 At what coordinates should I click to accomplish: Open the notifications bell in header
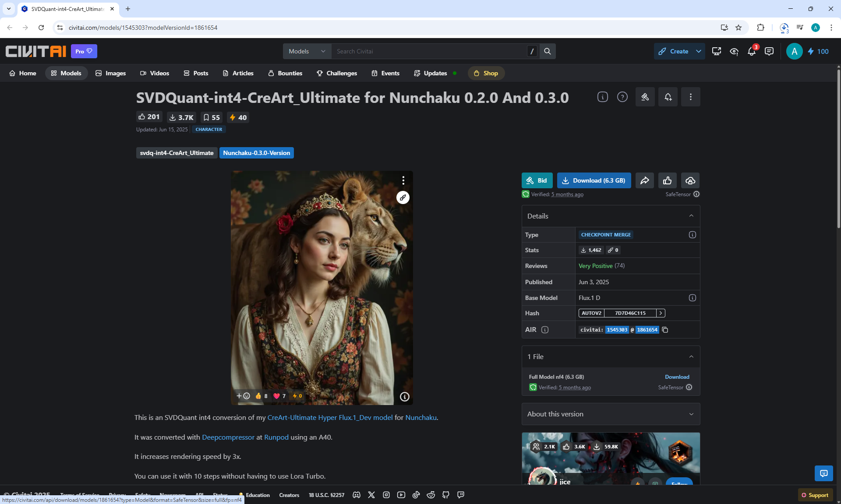click(x=752, y=51)
